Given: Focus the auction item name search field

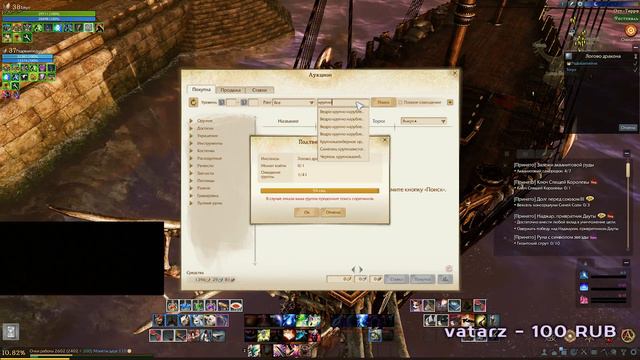Looking at the screenshot, I should point(343,102).
